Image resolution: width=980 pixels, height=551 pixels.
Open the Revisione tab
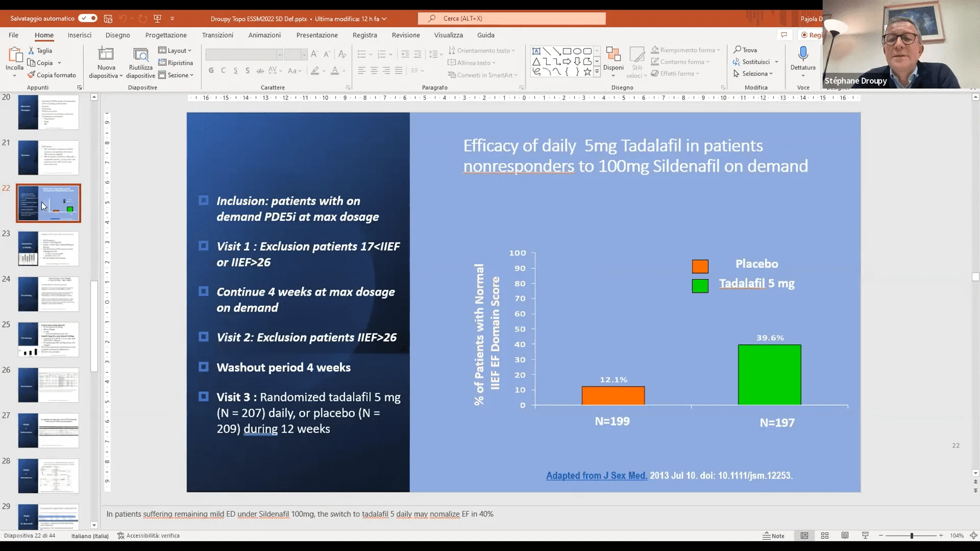tap(406, 35)
